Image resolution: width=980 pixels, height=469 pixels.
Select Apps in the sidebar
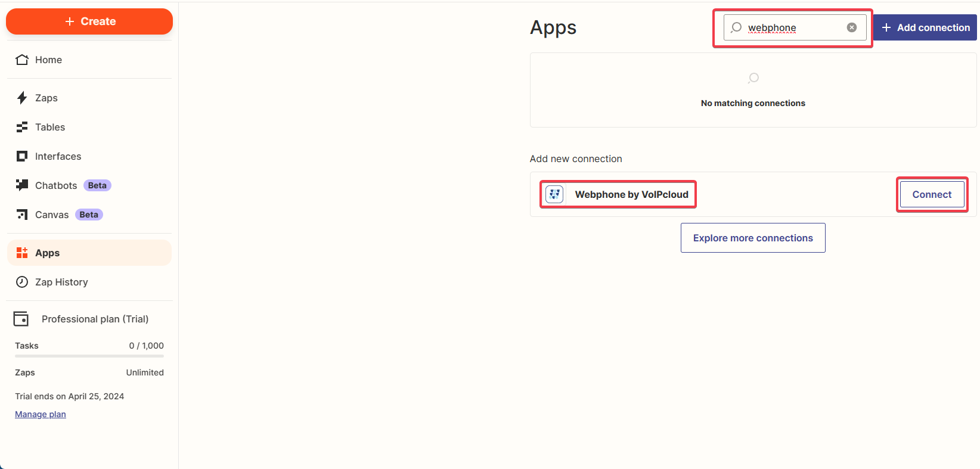[x=89, y=253]
